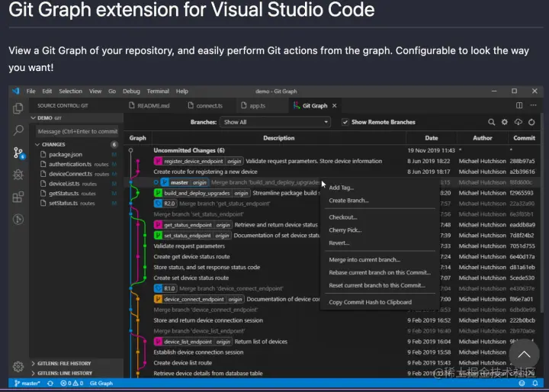The image size is (549, 392).
Task: Open getStatus.ts in changes list
Action: point(76,194)
